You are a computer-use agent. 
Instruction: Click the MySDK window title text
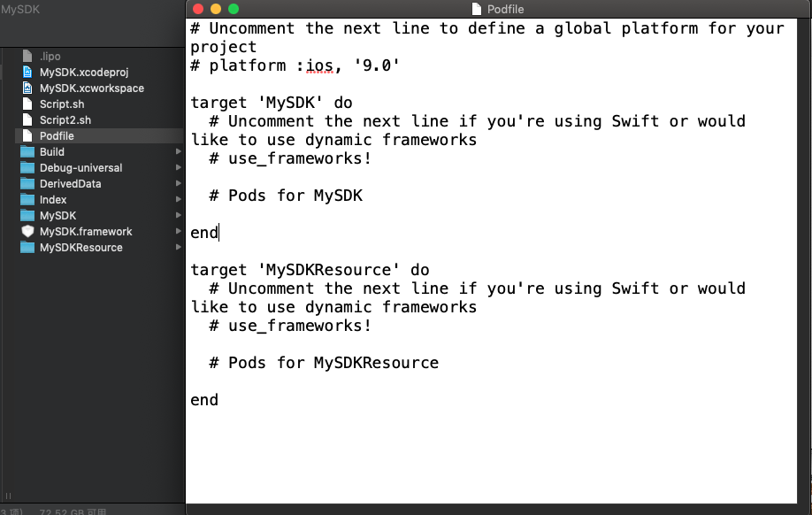pyautogui.click(x=22, y=9)
